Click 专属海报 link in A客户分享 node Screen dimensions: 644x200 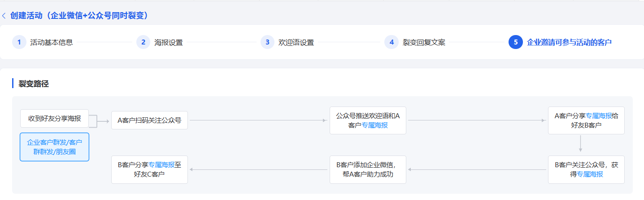click(x=599, y=116)
